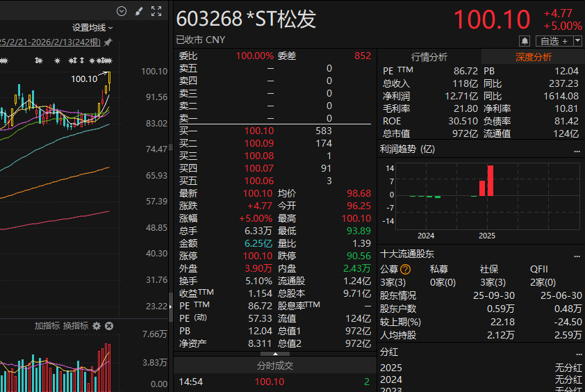Click the 加指标 add indicator button
Image resolution: width=585 pixels, height=392 pixels.
[x=47, y=326]
